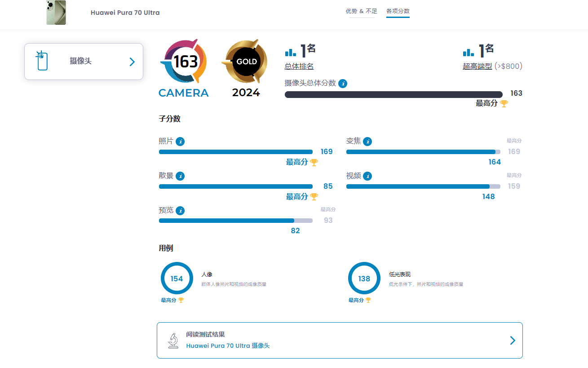Click the 138 低光表现 score circle
The height and width of the screenshot is (368, 588).
pos(364,279)
